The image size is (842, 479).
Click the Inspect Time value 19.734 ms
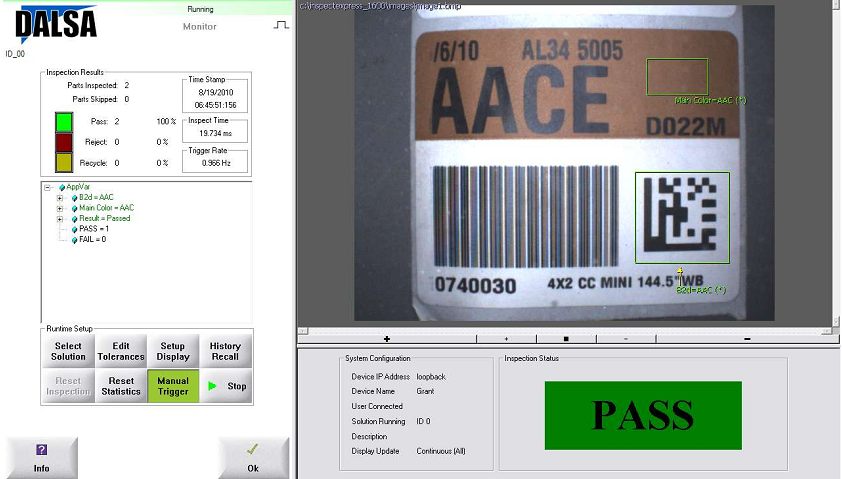pos(215,133)
